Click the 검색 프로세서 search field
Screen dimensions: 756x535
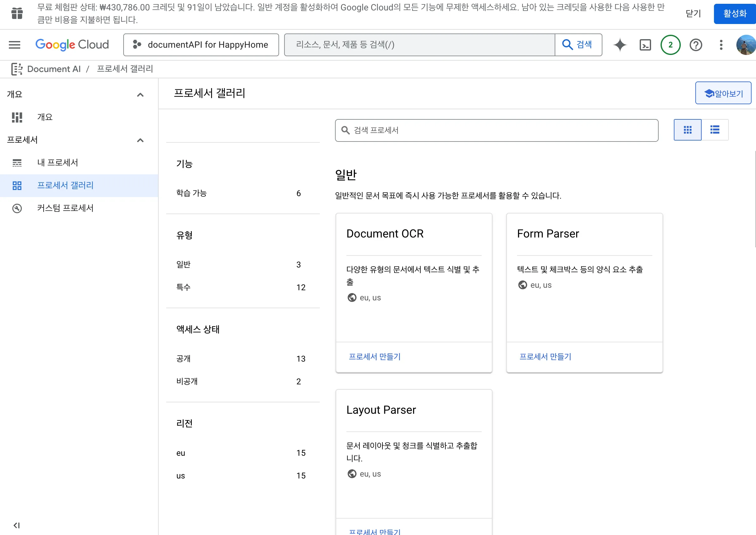click(497, 130)
